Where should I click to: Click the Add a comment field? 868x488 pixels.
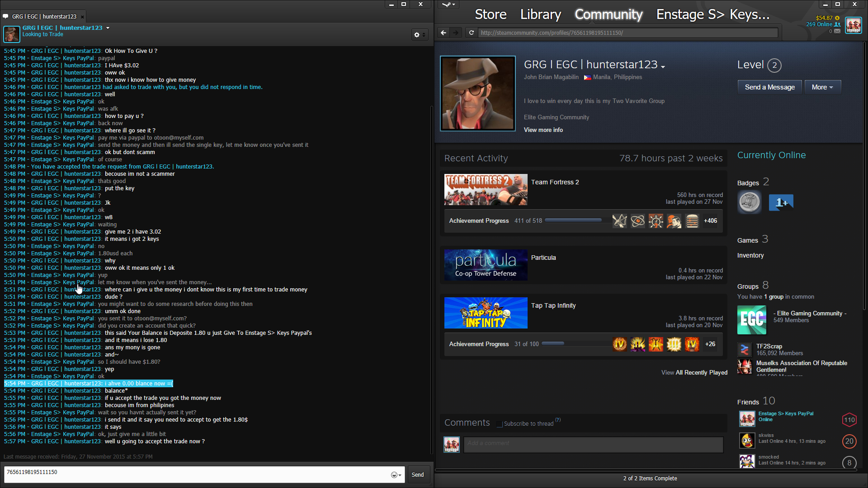tap(593, 444)
